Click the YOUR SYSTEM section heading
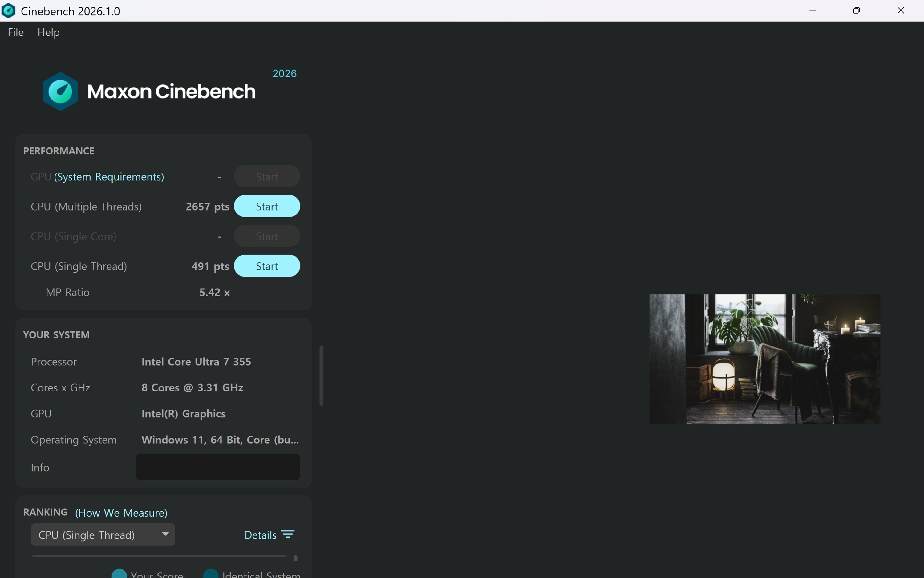This screenshot has height=578, width=924. 56,335
